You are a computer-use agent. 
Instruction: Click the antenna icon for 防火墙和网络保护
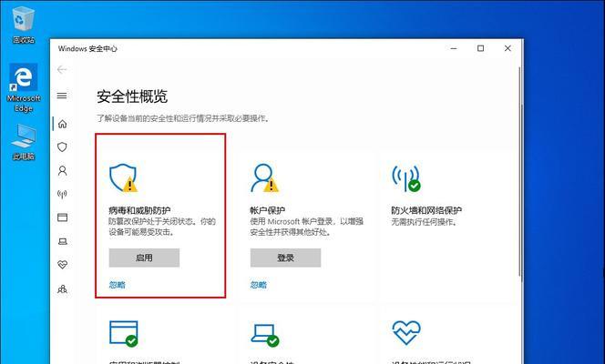tap(405, 178)
